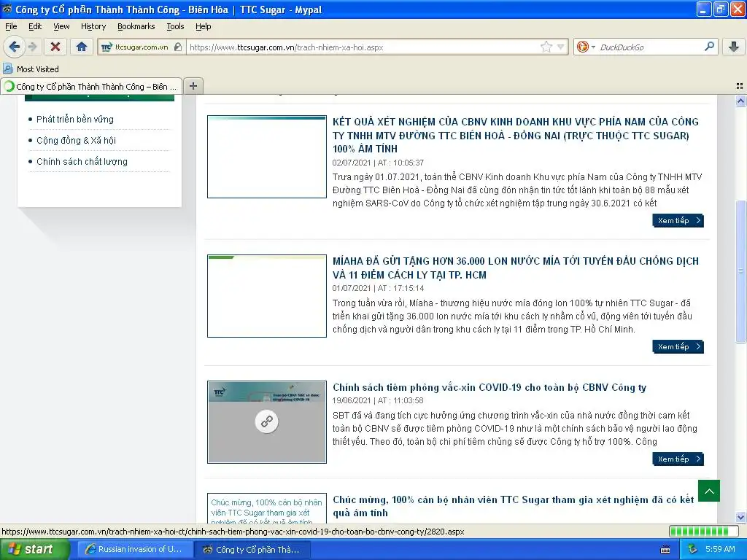747x560 pixels.
Task: Click the list all tabs icon
Action: [740, 86]
